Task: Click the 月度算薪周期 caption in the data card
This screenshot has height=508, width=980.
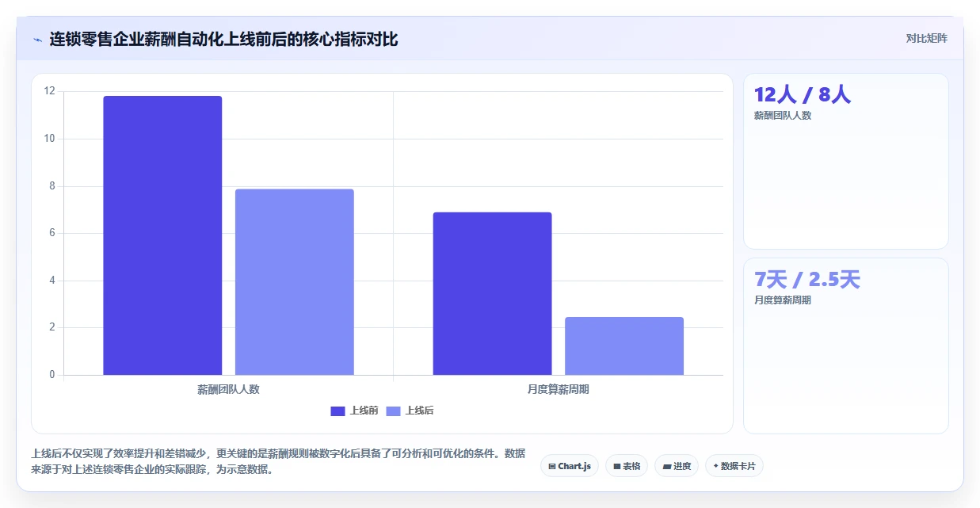Action: [783, 300]
